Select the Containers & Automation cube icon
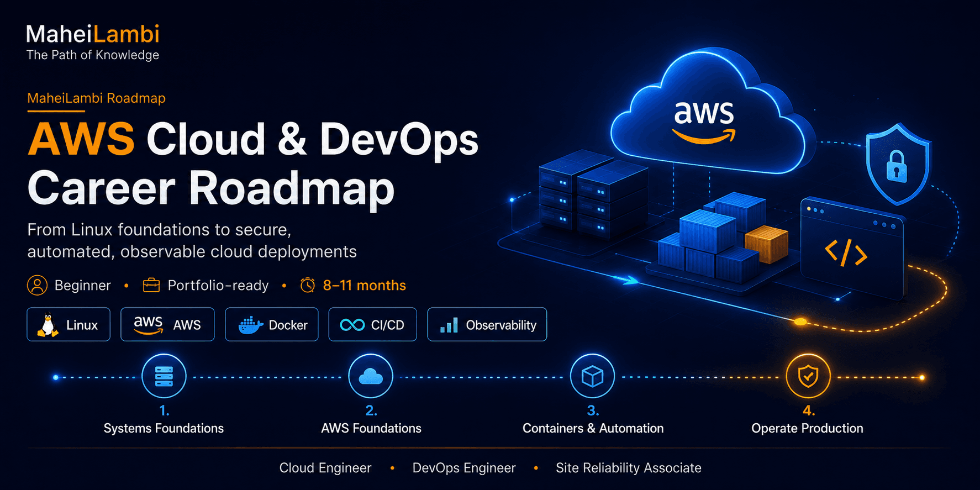 [592, 376]
